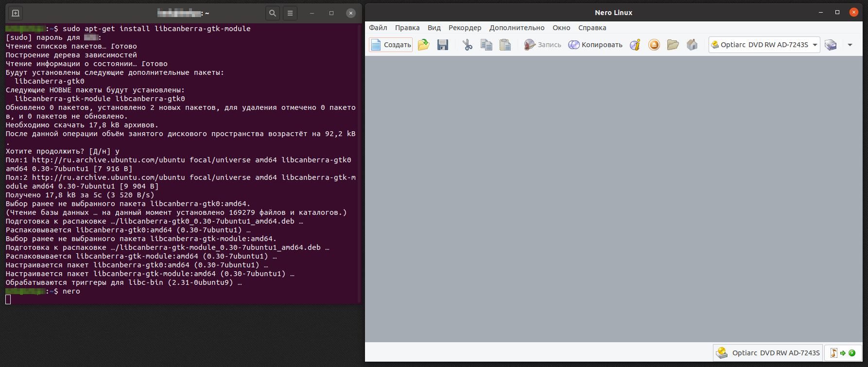Show disc info with the disc-i icon
Viewport: 868px width, 367px height.
pos(635,45)
